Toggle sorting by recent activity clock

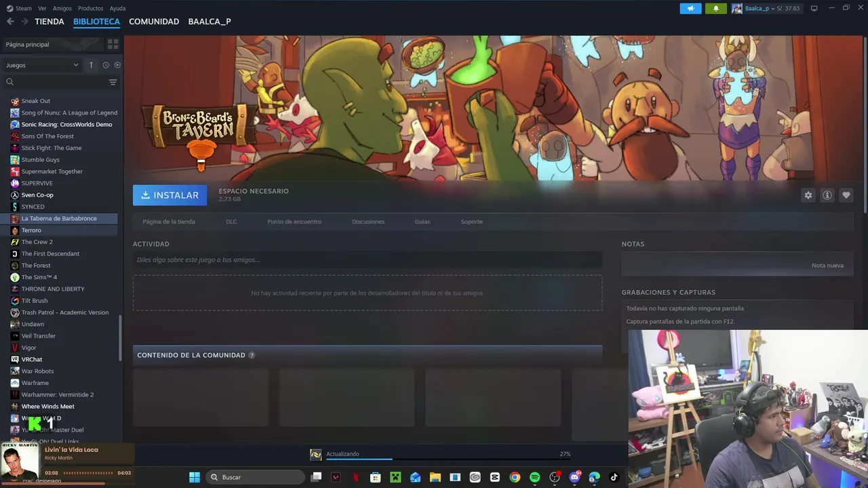(106, 65)
